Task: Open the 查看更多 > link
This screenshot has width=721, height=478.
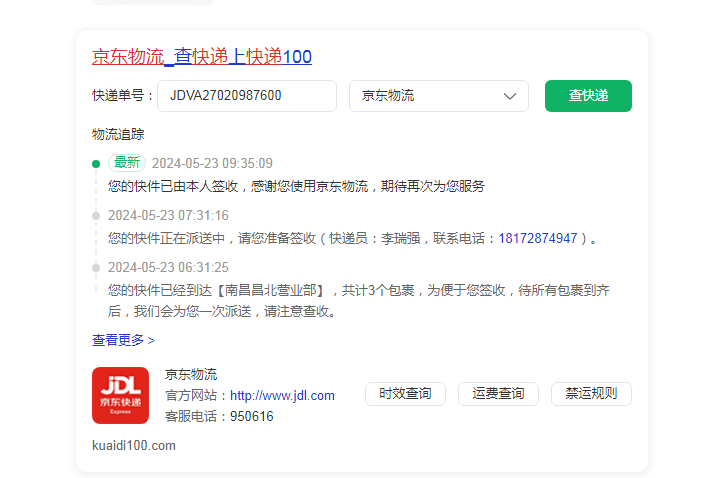Action: pos(123,340)
